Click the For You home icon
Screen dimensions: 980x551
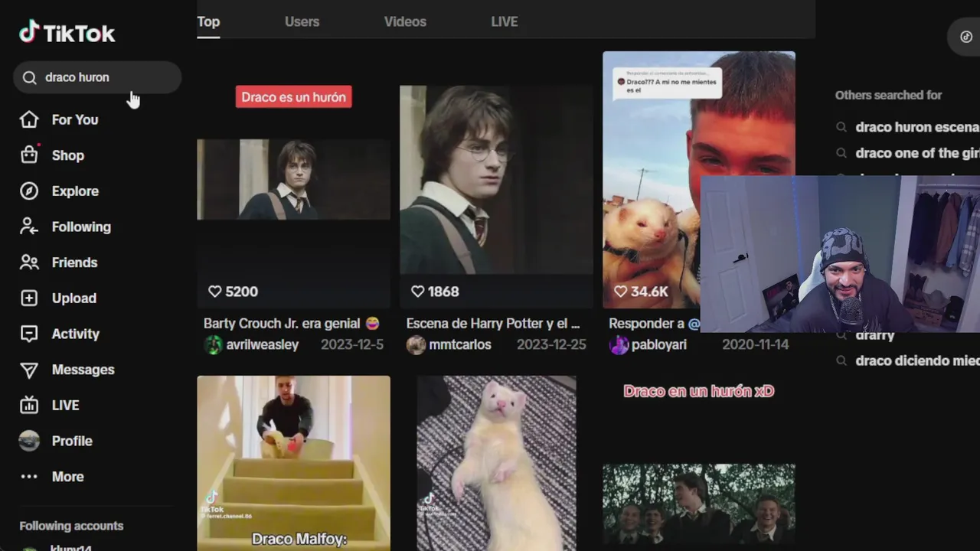coord(29,119)
